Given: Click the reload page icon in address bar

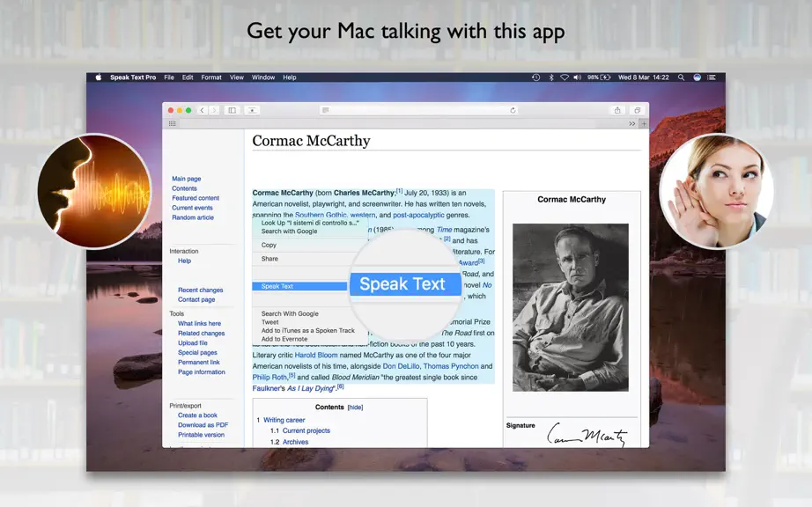Looking at the screenshot, I should (x=513, y=110).
